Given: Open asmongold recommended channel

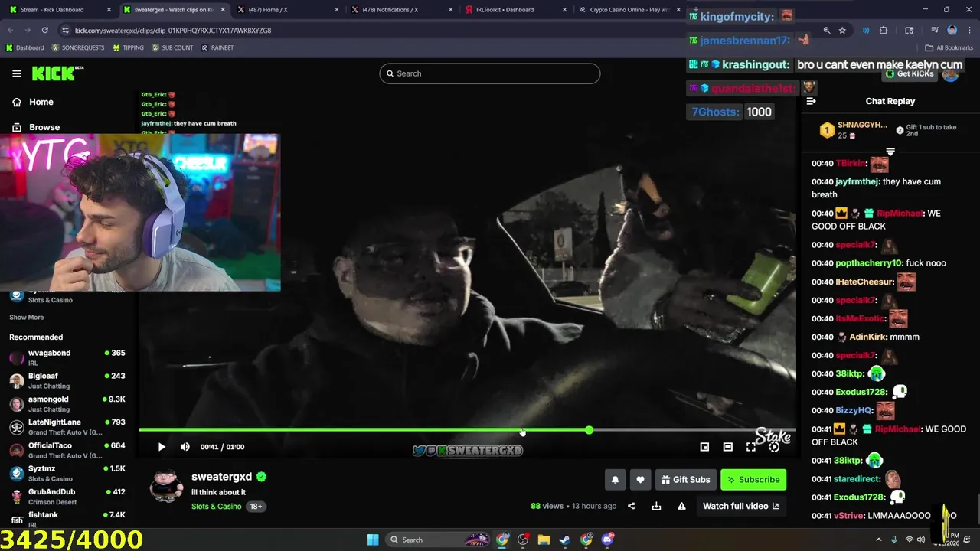Looking at the screenshot, I should pos(67,403).
